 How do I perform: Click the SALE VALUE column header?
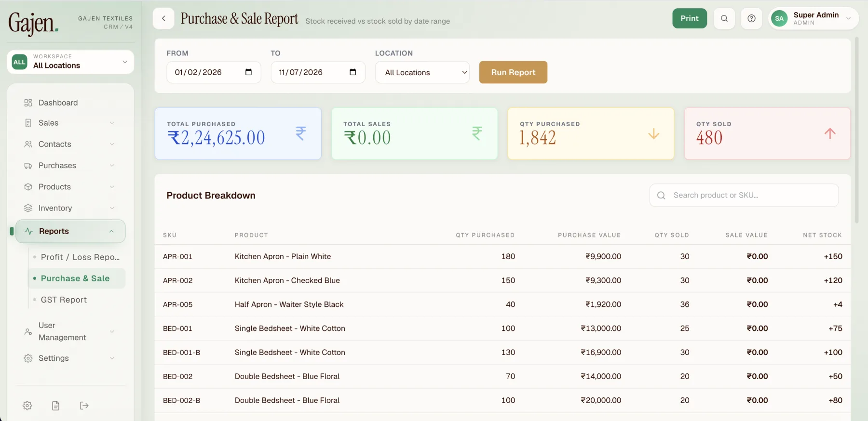[x=746, y=235]
